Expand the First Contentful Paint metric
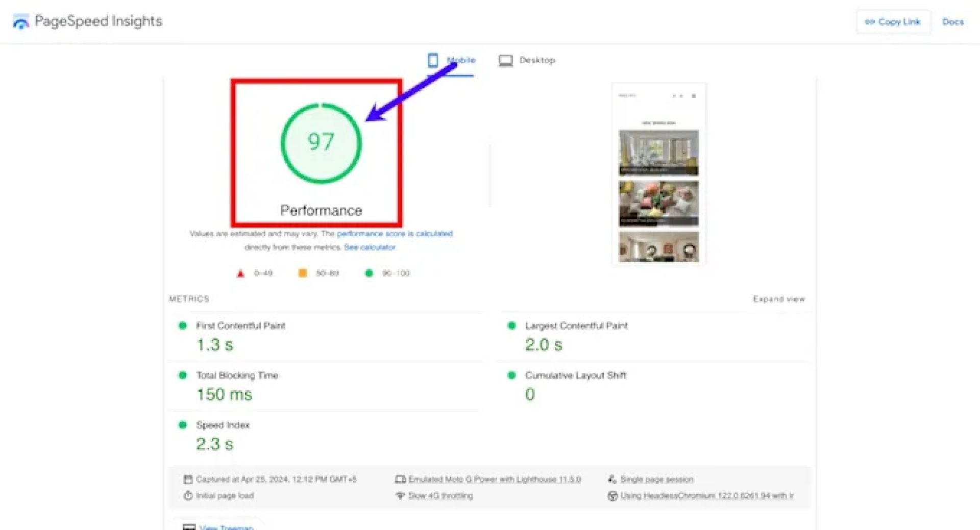980x530 pixels. pos(240,325)
